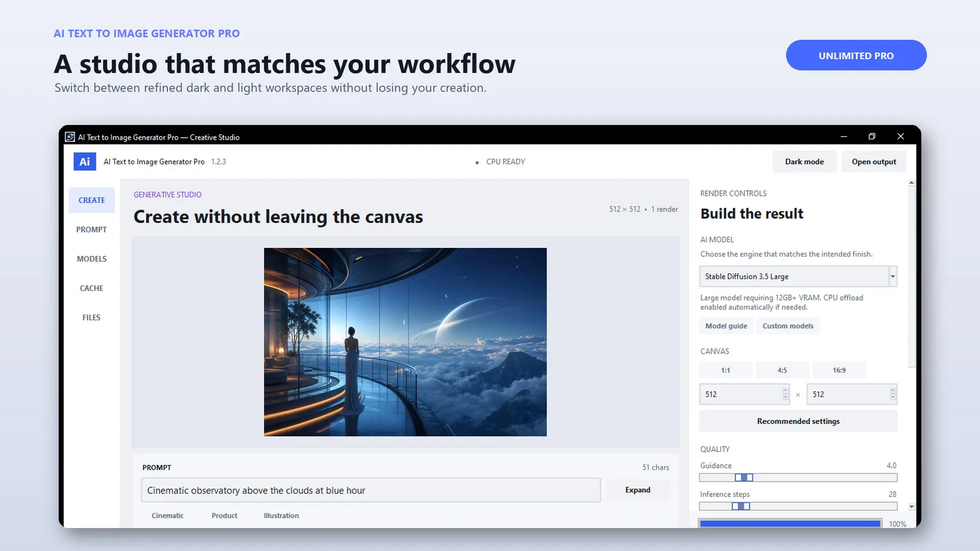Click the 1.2.3 version label
Image resolution: width=980 pixels, height=551 pixels.
[x=218, y=162]
